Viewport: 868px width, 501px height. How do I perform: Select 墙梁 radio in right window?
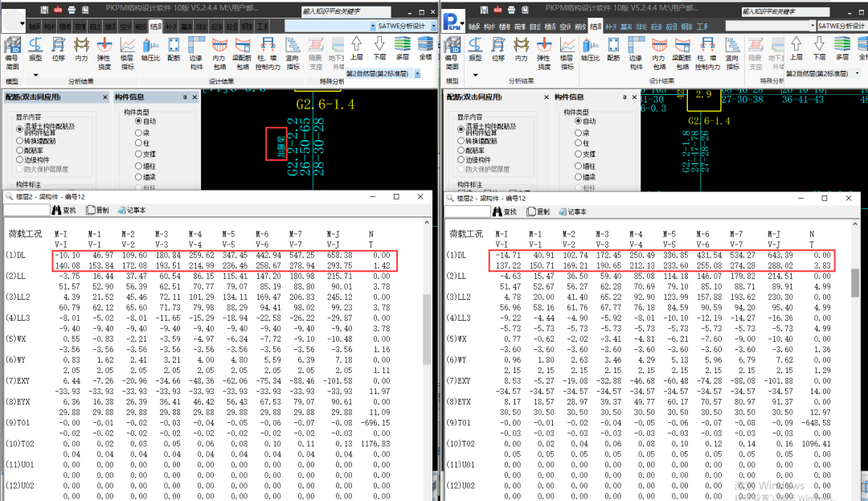[579, 177]
